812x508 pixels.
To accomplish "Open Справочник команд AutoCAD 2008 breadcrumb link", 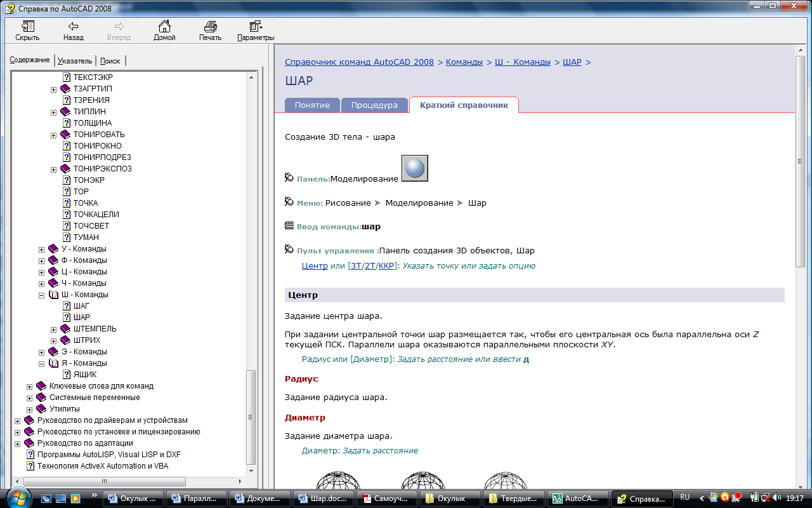I will [x=359, y=62].
